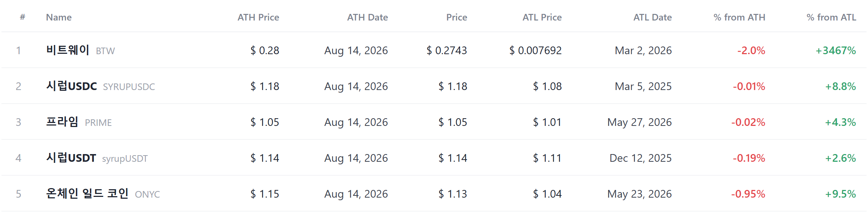This screenshot has height=213, width=868.
Task: Sort by ATL Date header
Action: pyautogui.click(x=652, y=17)
